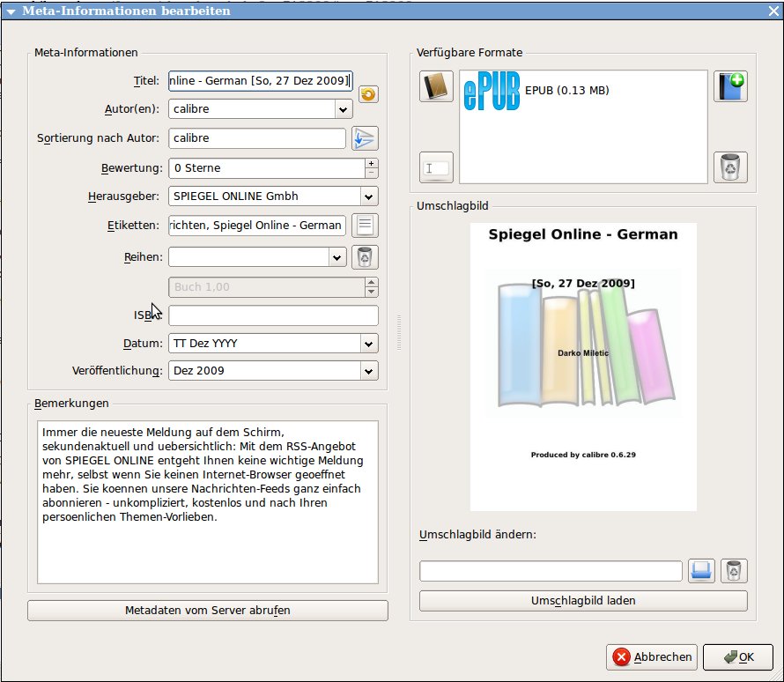Image resolution: width=784 pixels, height=682 pixels.
Task: Close the Meta-Informationen bearbeiten dialog
Action: click(x=773, y=11)
